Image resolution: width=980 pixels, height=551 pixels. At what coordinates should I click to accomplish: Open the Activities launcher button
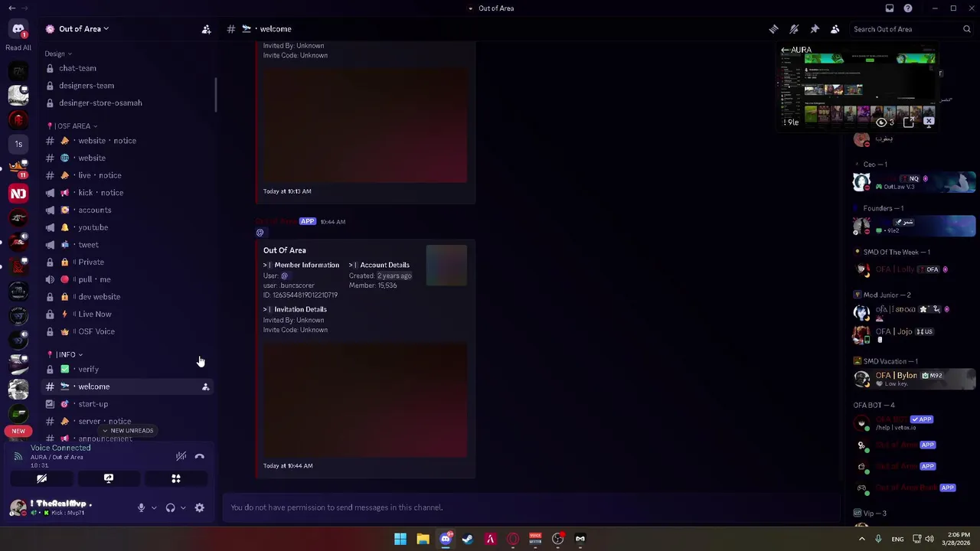coord(176,478)
